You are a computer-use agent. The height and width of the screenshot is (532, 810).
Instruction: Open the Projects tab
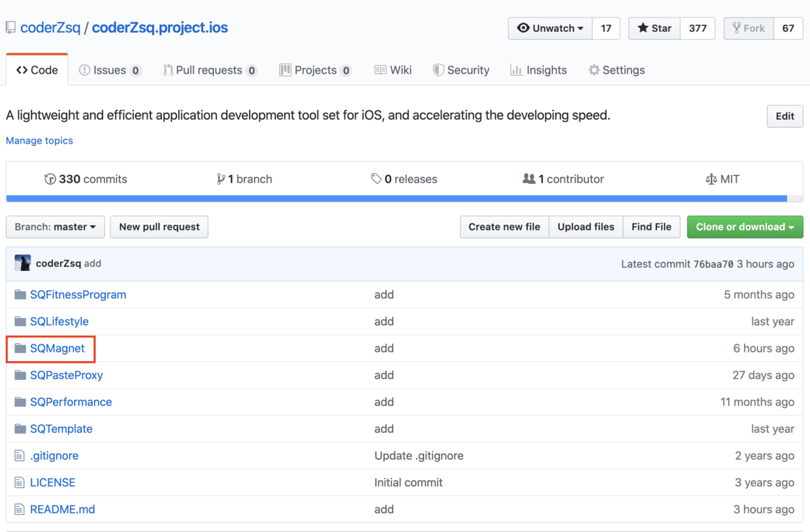pyautogui.click(x=316, y=70)
